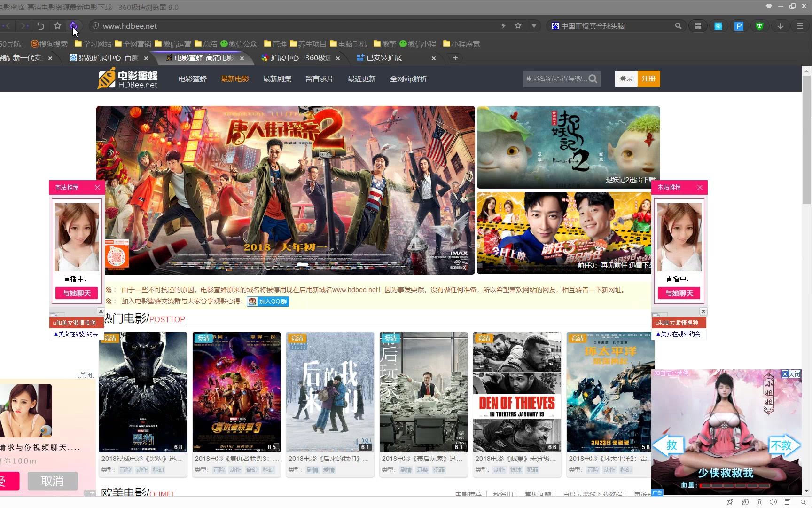The image size is (812, 508).
Task: Click the undo-close-tab icon in the toolbar
Action: pyautogui.click(x=41, y=26)
